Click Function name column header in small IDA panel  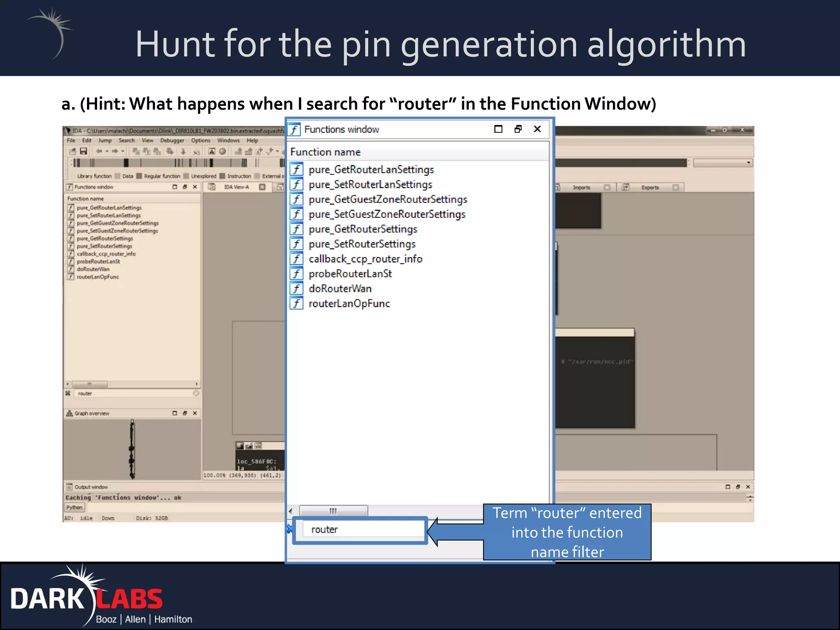[133, 199]
